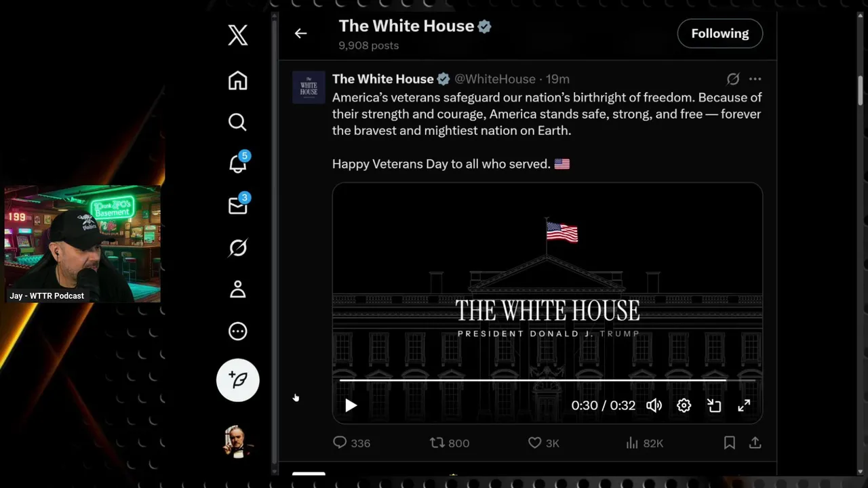Go back with the left arrow

coord(300,33)
